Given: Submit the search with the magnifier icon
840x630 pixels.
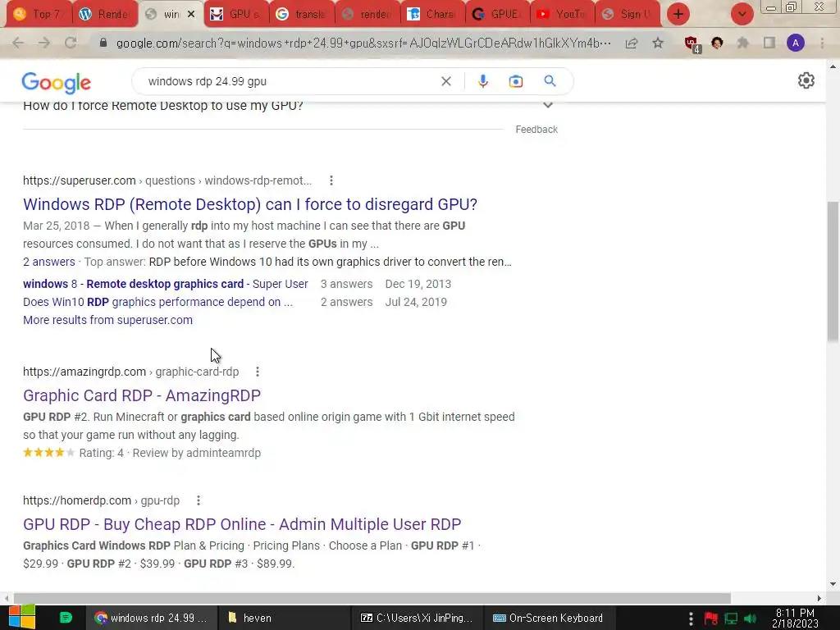Looking at the screenshot, I should click(x=550, y=81).
